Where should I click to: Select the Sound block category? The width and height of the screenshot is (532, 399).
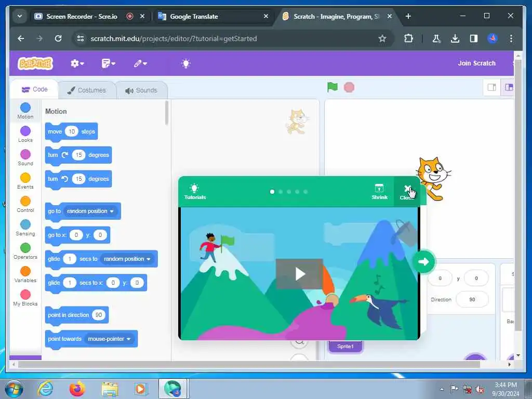tap(25, 158)
